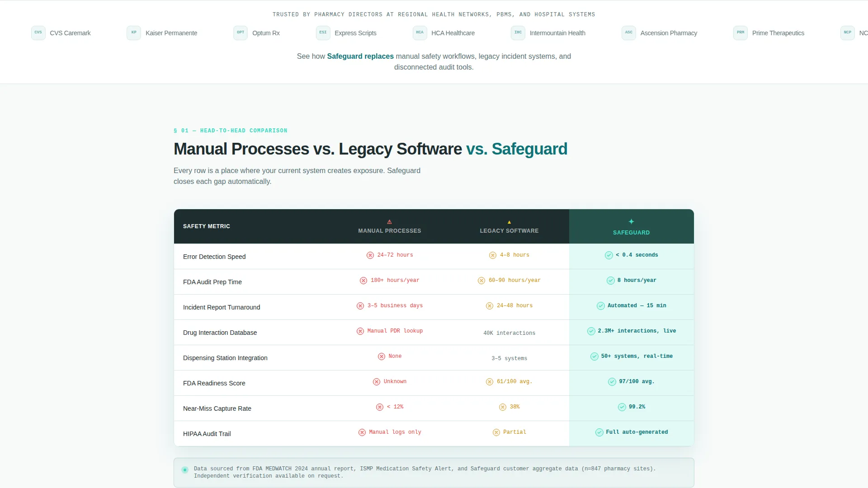Click red X icon beside 24–72 hours
The width and height of the screenshot is (868, 488).
[x=370, y=255]
